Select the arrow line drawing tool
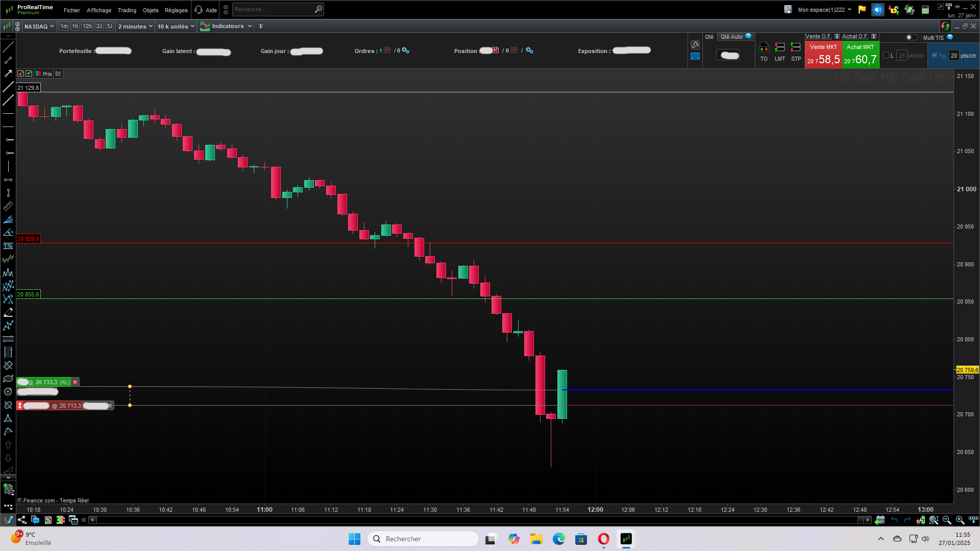Image resolution: width=980 pixels, height=551 pixels. (8, 73)
